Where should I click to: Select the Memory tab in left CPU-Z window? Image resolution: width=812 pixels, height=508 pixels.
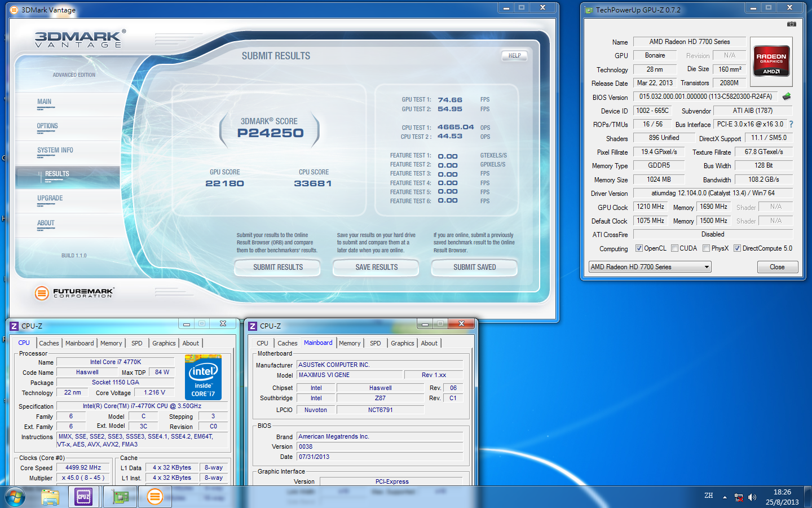pyautogui.click(x=111, y=343)
